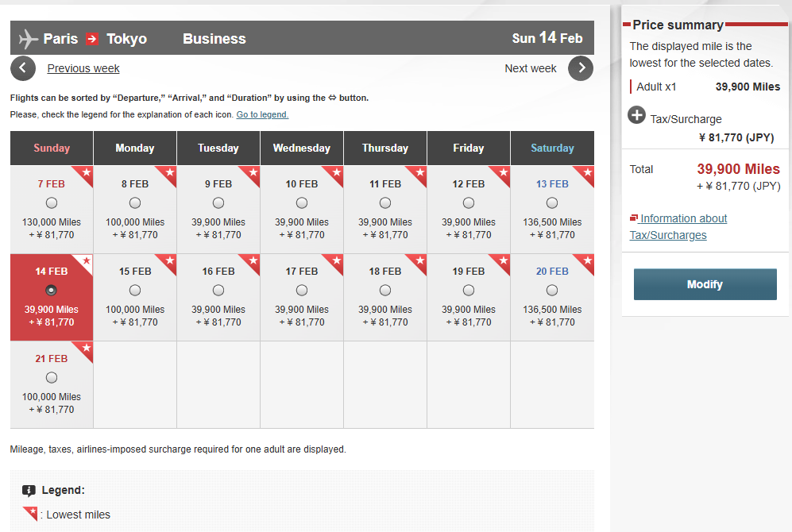The width and height of the screenshot is (792, 532).
Task: Click the Price summary heading
Action: coord(678,25)
